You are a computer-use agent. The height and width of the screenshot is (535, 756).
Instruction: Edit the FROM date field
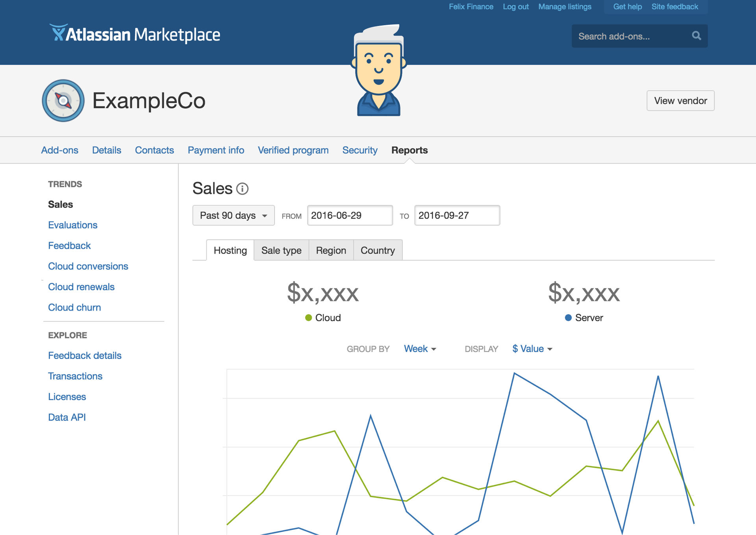coord(350,215)
